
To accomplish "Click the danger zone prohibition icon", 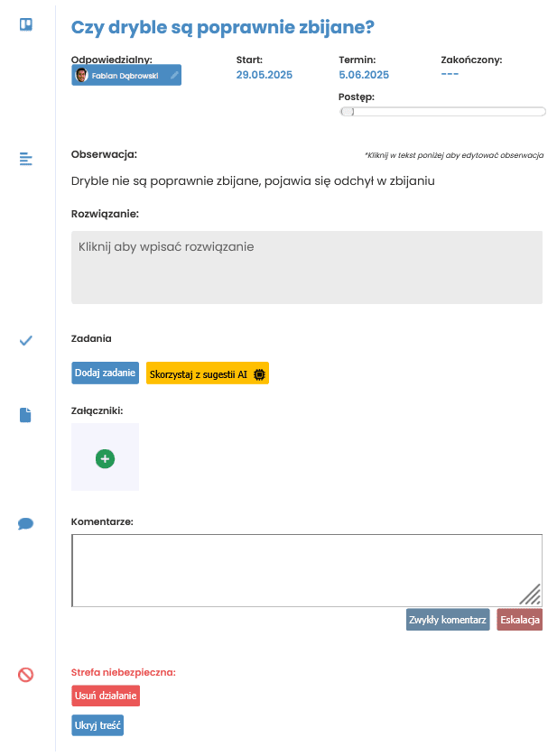I will [x=25, y=675].
